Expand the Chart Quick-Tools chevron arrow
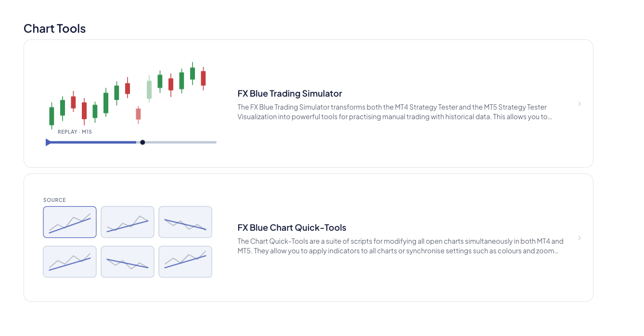This screenshot has width=644, height=336. (580, 238)
